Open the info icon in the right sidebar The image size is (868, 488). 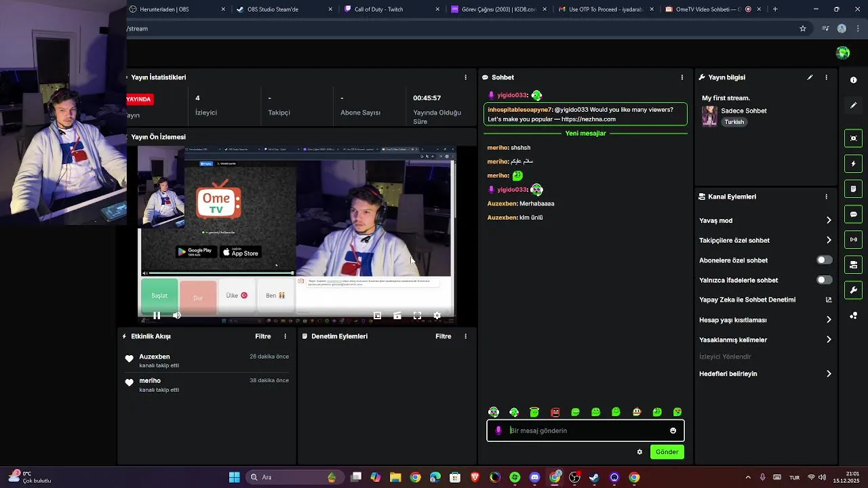tap(853, 80)
